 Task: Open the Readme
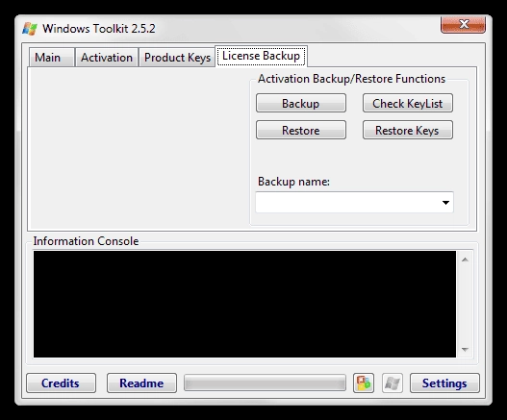tap(141, 383)
